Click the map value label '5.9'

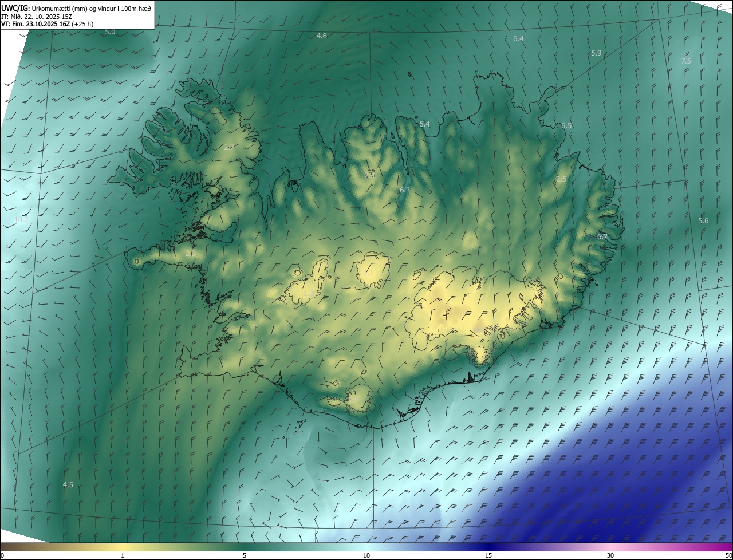click(x=596, y=53)
